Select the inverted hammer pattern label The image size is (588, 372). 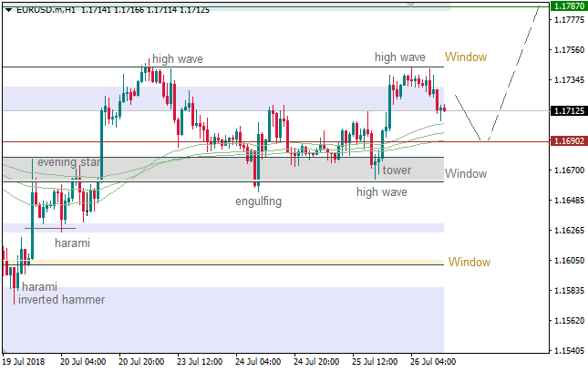tap(61, 299)
